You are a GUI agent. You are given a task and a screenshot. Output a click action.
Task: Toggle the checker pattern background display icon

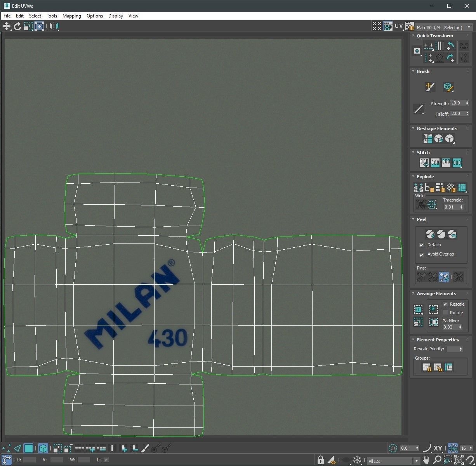(388, 26)
